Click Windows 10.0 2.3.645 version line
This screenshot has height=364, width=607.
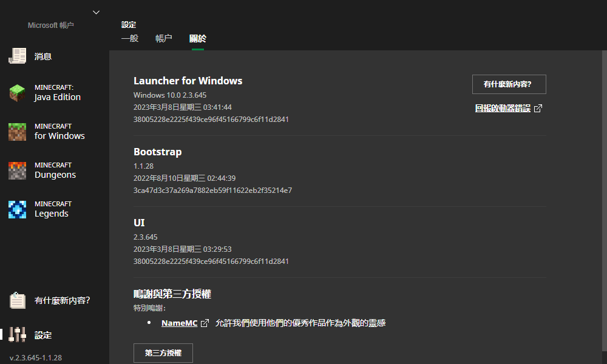(170, 95)
